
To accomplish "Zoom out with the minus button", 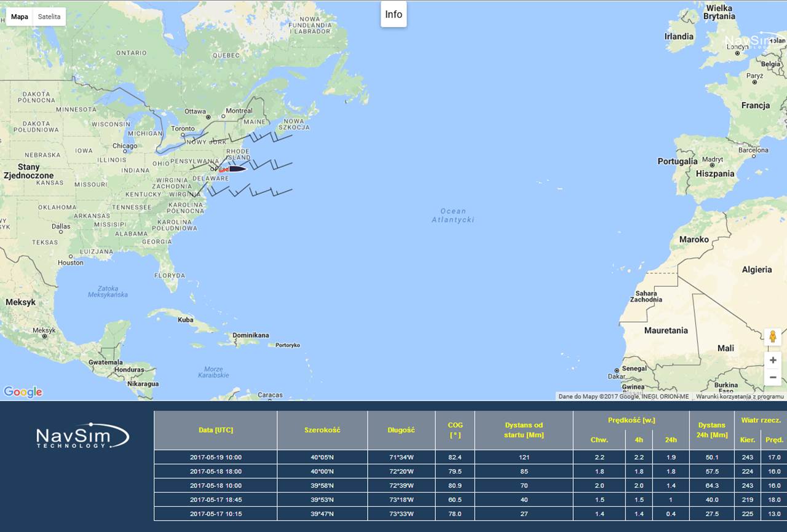I will [773, 377].
